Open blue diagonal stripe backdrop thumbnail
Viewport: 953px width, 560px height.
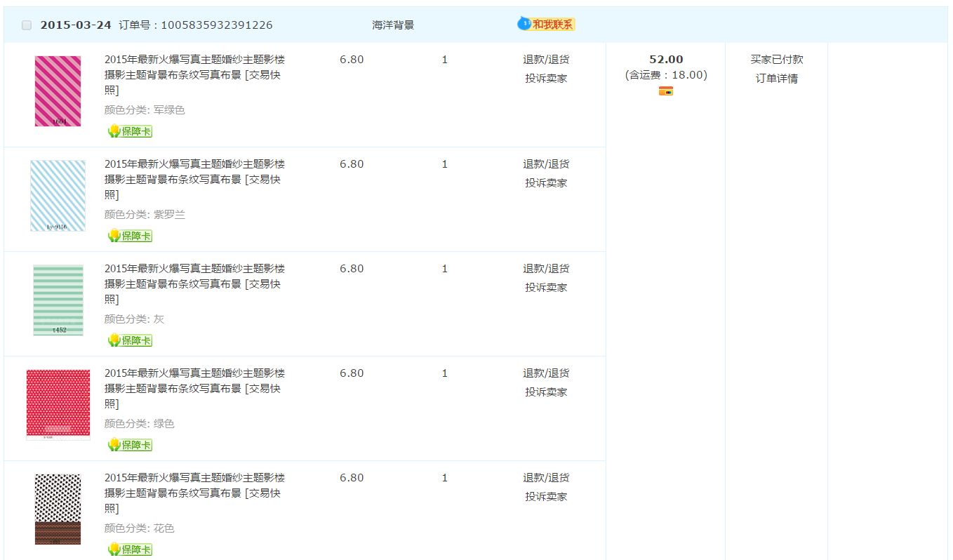pos(58,196)
